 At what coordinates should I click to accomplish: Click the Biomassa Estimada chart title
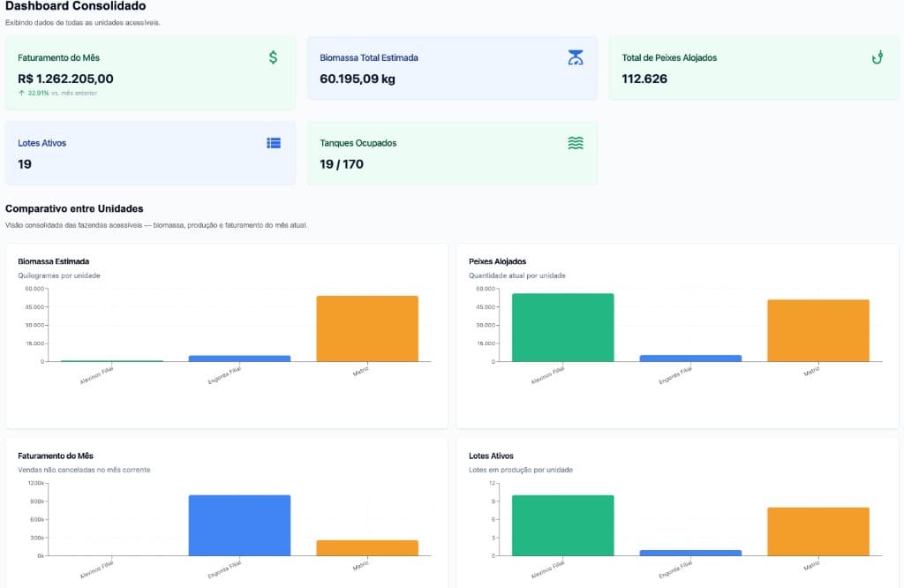54,261
